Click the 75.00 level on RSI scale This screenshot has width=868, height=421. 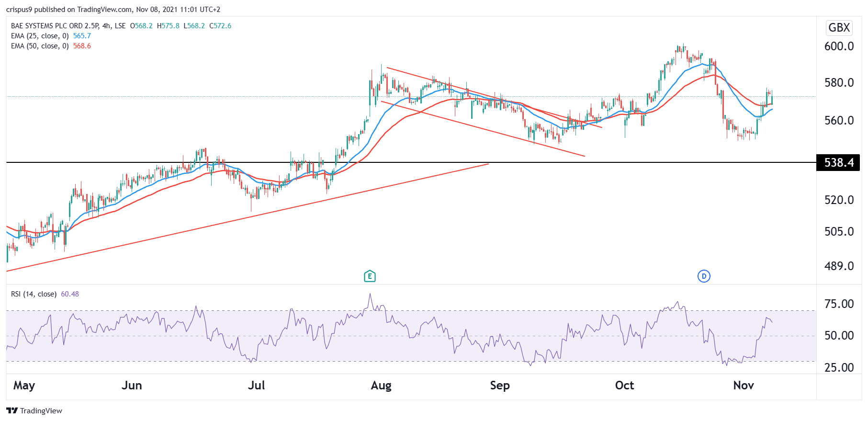click(839, 304)
